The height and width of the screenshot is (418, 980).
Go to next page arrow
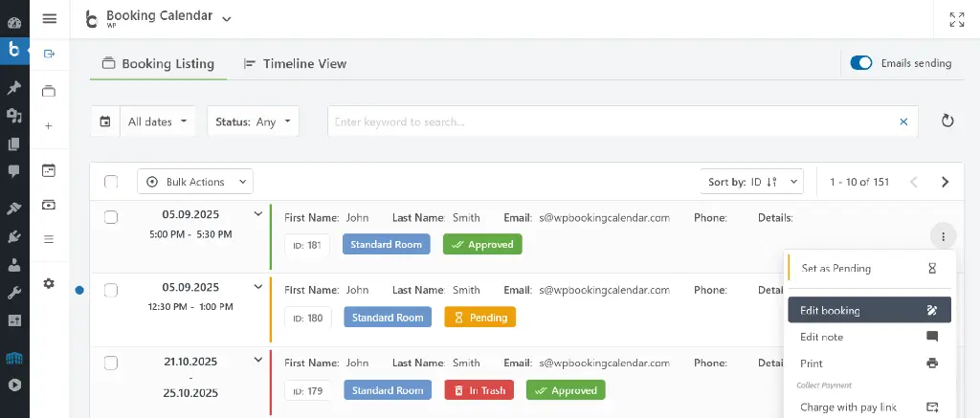click(x=945, y=182)
